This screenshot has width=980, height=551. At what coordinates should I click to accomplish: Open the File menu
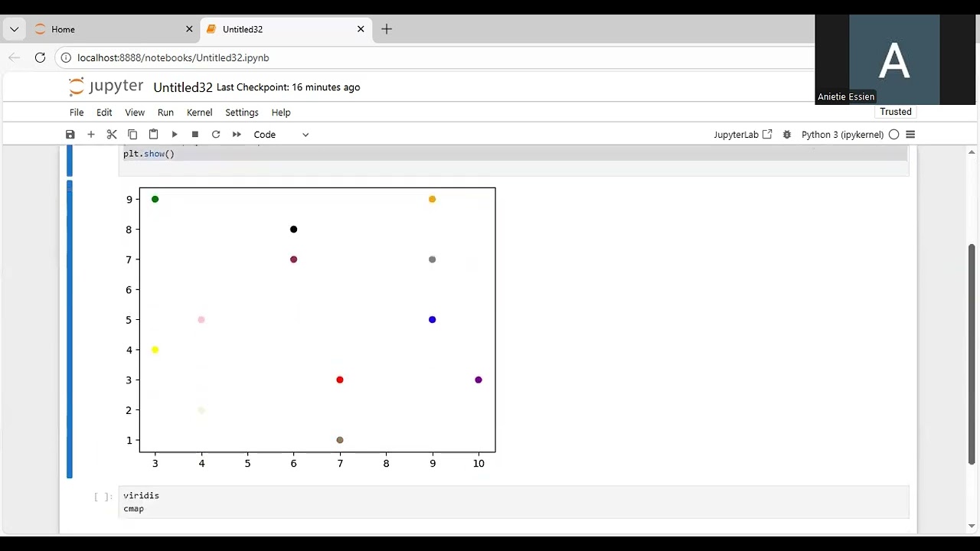pos(77,112)
